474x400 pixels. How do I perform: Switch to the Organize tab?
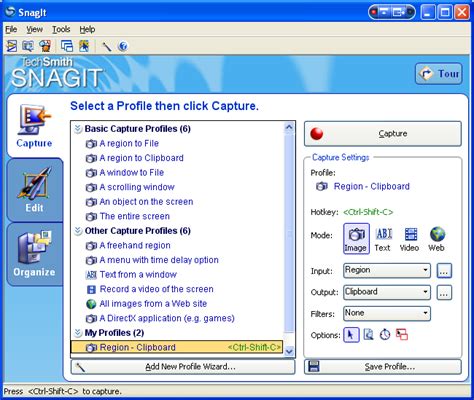(x=34, y=255)
